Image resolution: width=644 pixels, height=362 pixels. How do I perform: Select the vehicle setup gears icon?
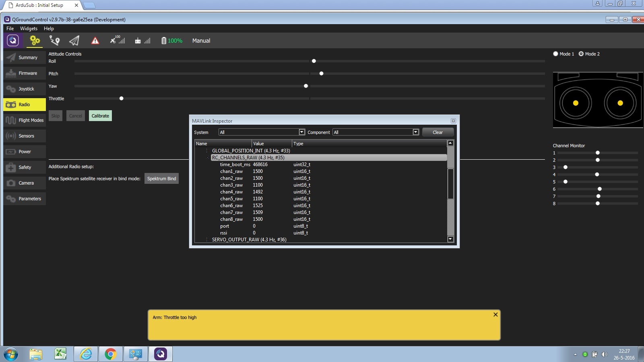35,40
